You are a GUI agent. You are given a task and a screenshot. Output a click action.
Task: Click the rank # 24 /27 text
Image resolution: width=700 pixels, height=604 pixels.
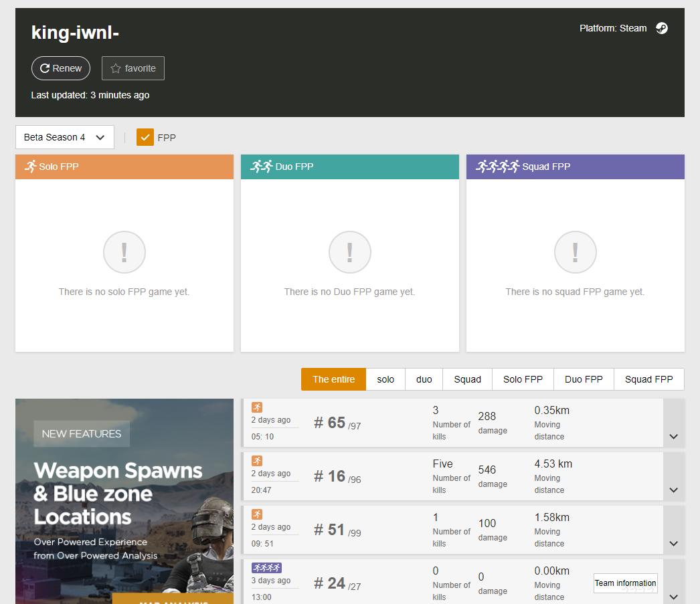coord(337,583)
